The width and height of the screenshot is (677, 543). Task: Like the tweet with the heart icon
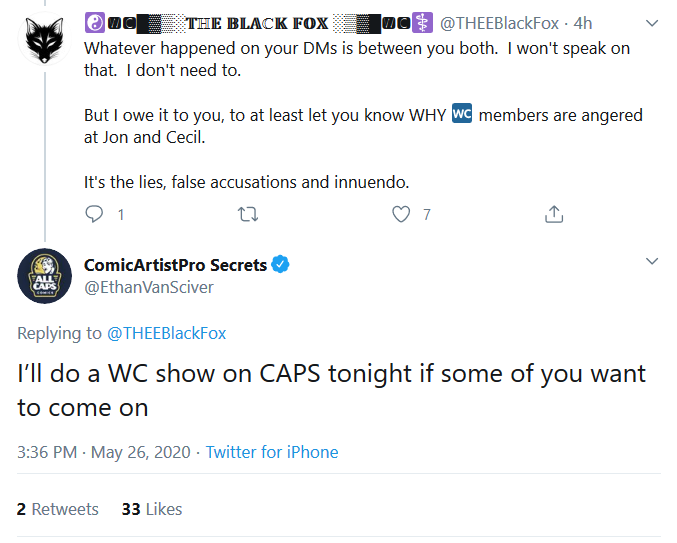point(401,214)
